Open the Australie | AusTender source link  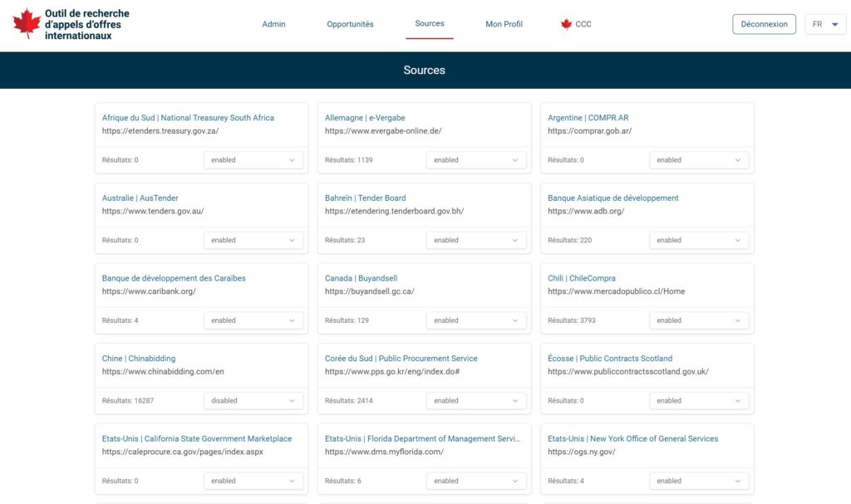[x=140, y=198]
